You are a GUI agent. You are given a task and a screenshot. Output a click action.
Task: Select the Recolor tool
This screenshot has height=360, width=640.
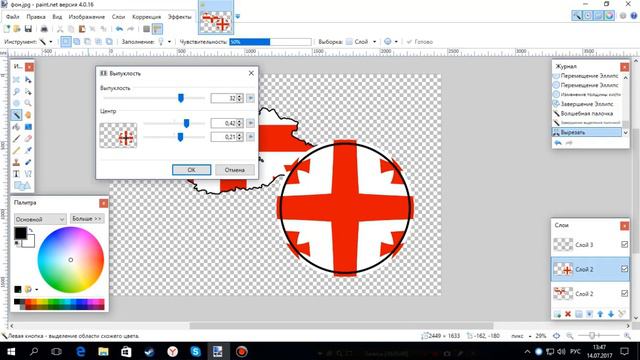tap(28, 162)
